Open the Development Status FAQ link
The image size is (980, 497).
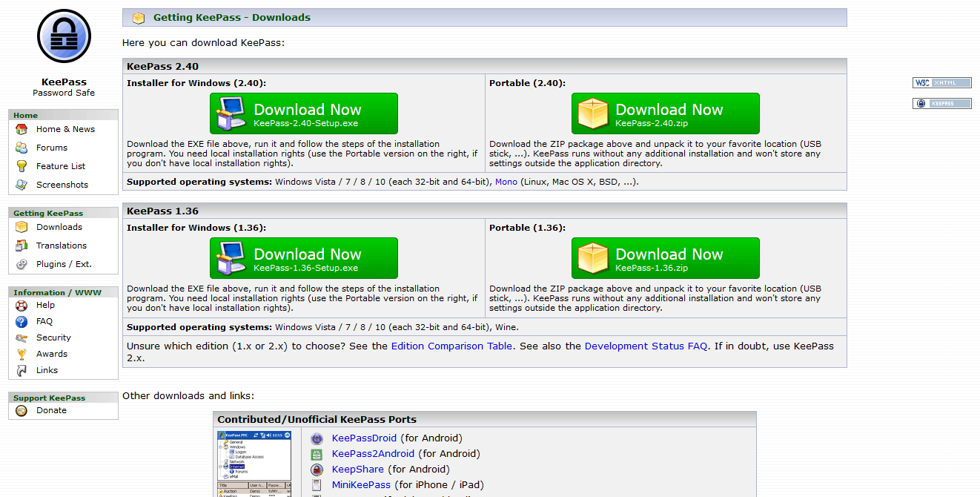click(646, 346)
